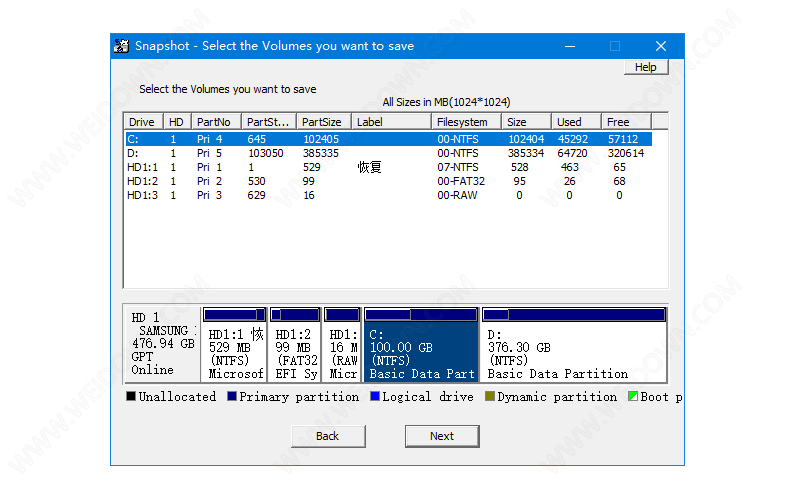Click the Primary partition legend color swatch
Image resolution: width=790 pixels, height=500 pixels.
(x=232, y=397)
